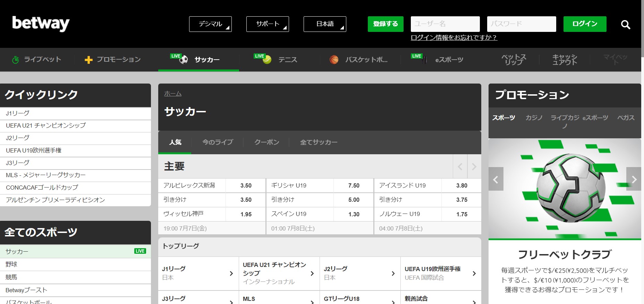
Task: Open J1リーグ quick link
Action: [75, 113]
